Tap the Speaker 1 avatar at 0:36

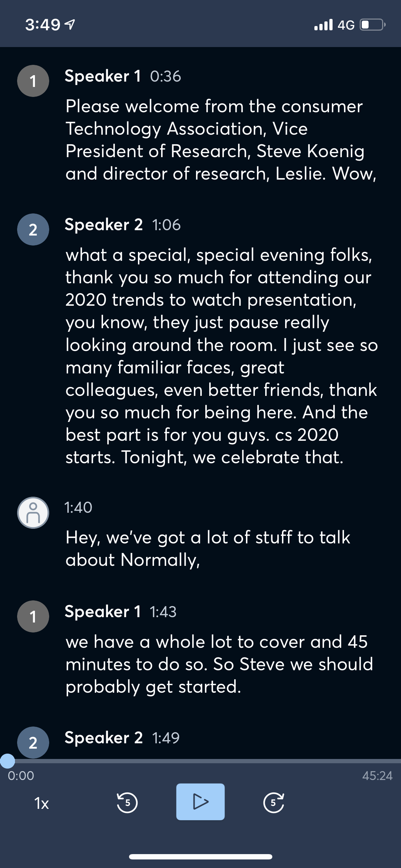(33, 81)
